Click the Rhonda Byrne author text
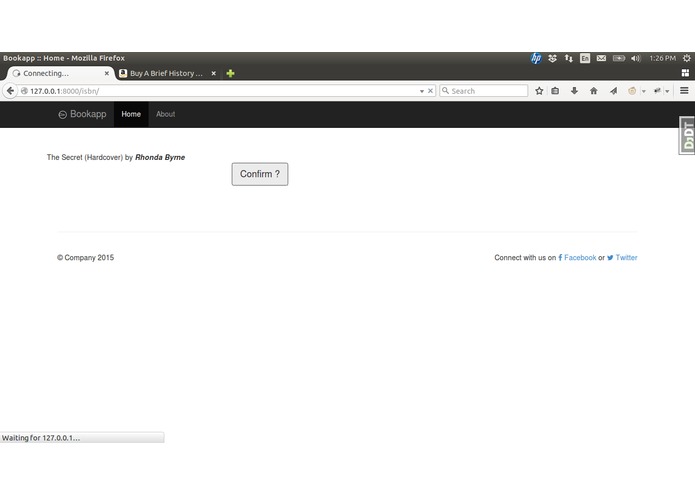Screen dimensions: 695x494 click(160, 157)
